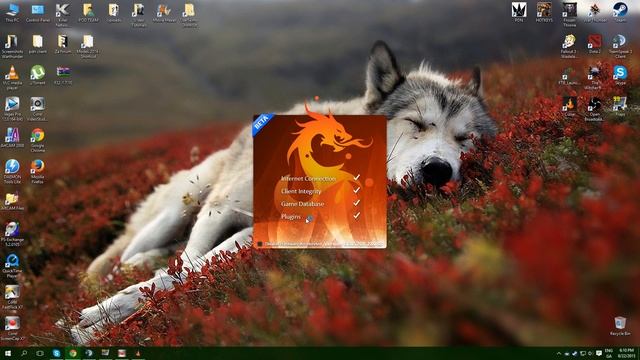Open the PS Exchange desktop shortcut
This screenshot has height=360, width=640.
point(12,234)
